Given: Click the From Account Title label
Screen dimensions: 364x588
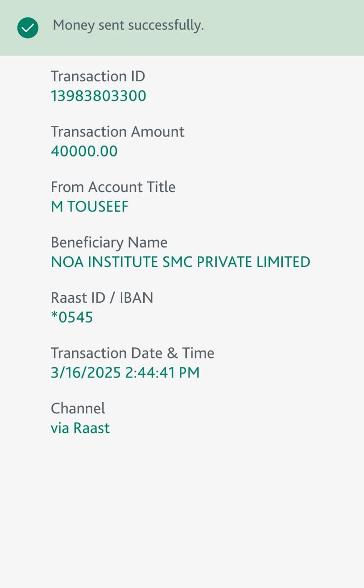Looking at the screenshot, I should click(113, 187).
